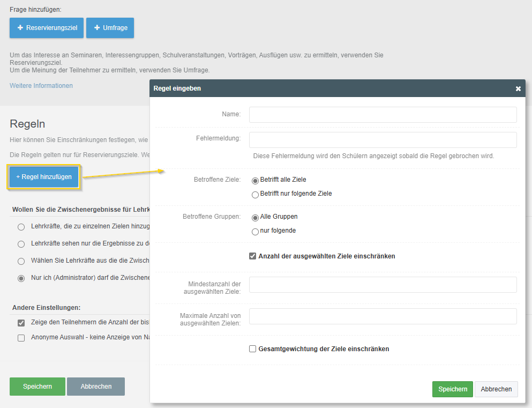532x408 pixels.
Task: Cancel the dialog with Abbrechen
Action: click(x=496, y=389)
